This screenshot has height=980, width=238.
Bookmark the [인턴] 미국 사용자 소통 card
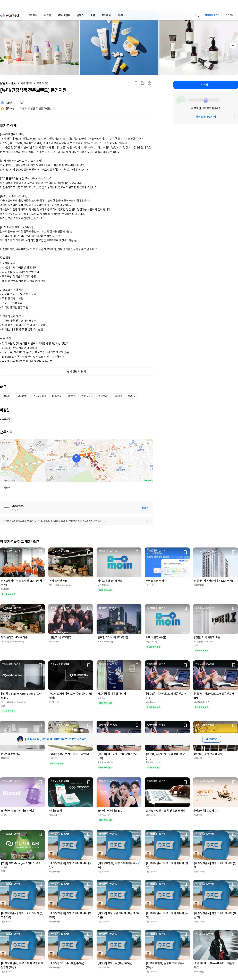pyautogui.click(x=233, y=609)
